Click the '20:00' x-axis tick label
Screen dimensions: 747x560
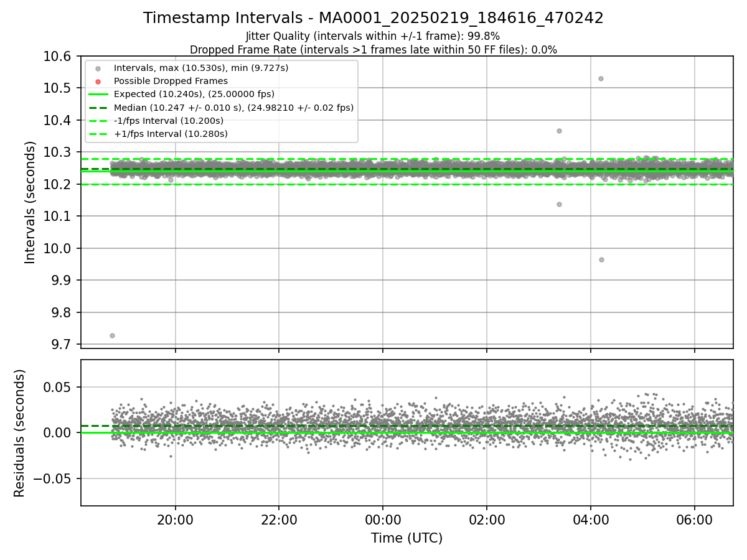click(x=175, y=520)
